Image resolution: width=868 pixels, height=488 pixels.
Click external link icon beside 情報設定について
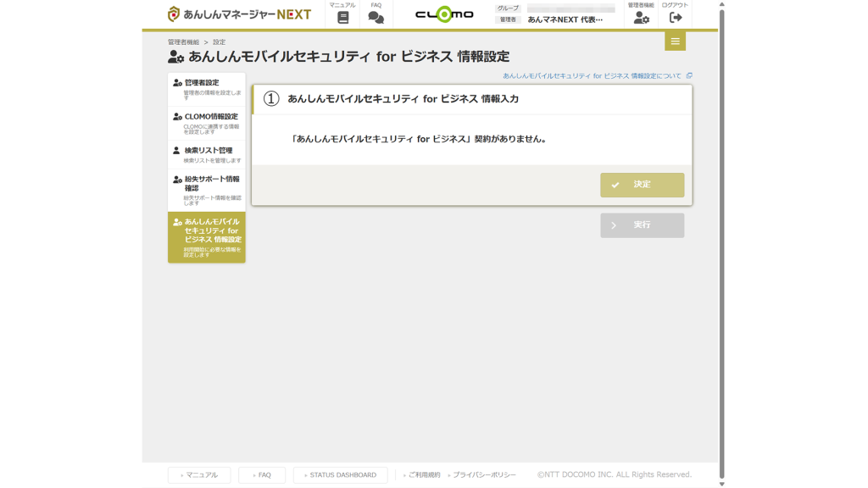pos(689,75)
